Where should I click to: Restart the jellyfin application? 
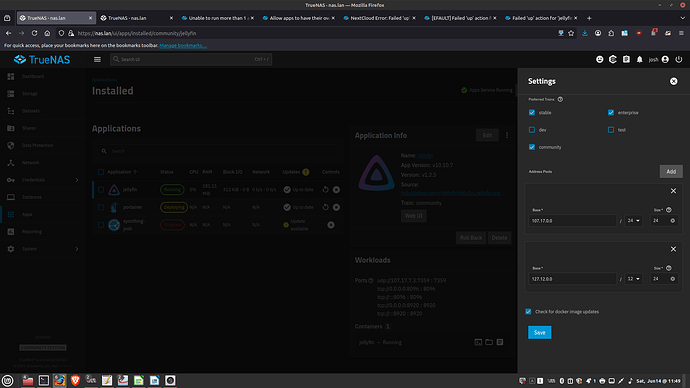325,190
